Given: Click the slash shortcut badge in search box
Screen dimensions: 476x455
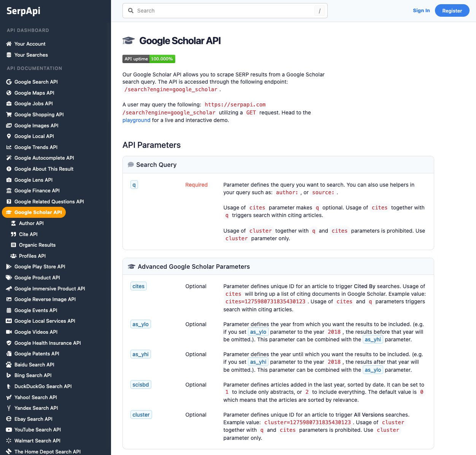Looking at the screenshot, I should (x=319, y=11).
